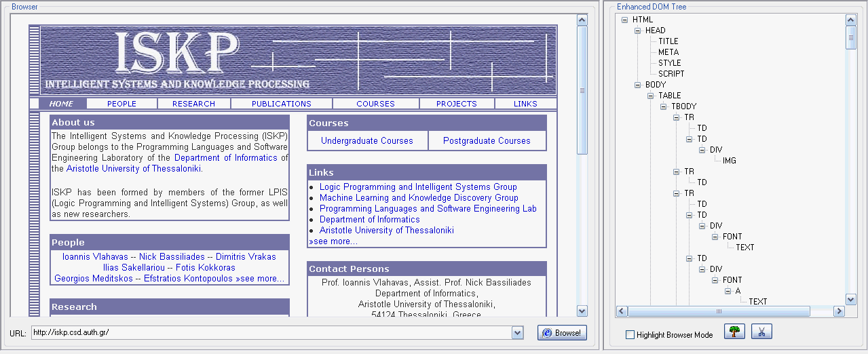Collapse the A node in DOM tree

[728, 291]
